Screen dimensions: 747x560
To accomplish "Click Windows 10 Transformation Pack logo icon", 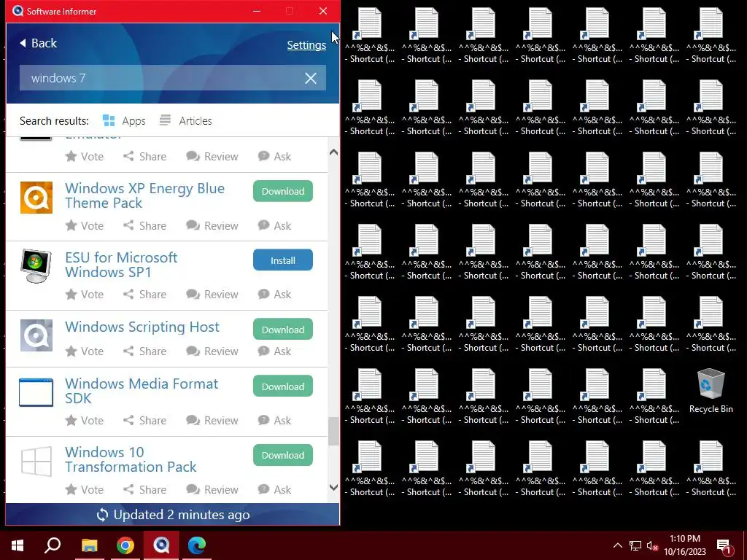I will click(x=36, y=461).
